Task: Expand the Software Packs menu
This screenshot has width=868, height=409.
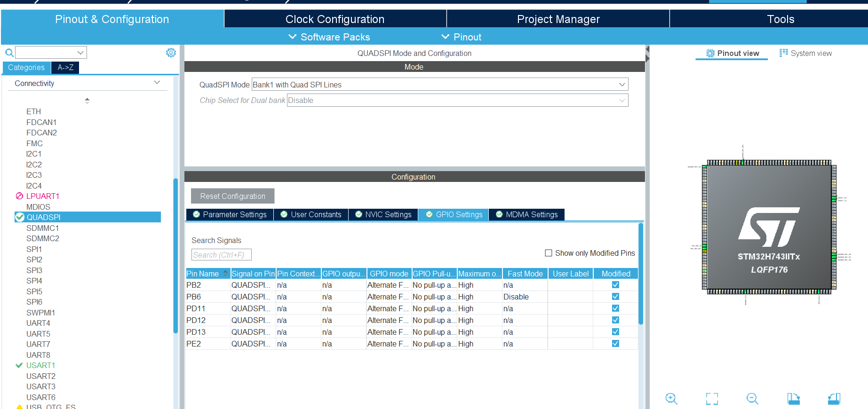Action: [329, 37]
